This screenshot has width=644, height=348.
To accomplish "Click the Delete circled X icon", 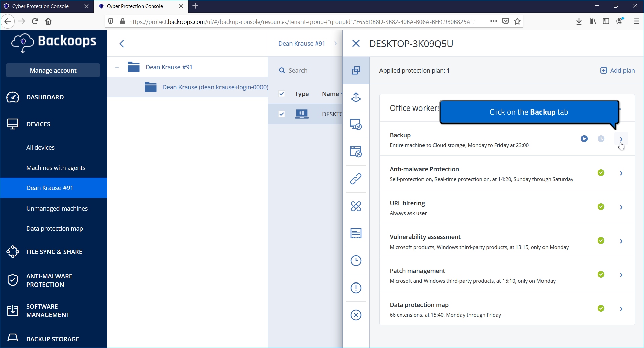I will (x=356, y=315).
